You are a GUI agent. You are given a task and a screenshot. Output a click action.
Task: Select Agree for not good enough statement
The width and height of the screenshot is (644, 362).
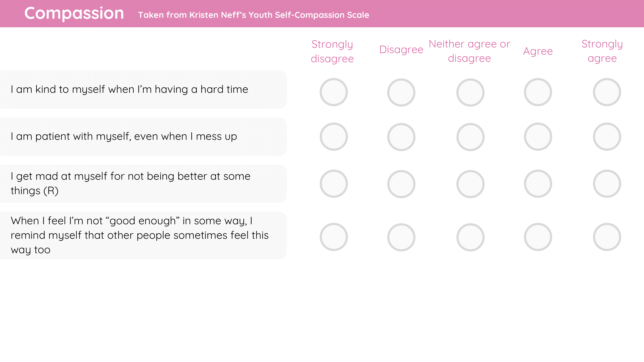[538, 237]
